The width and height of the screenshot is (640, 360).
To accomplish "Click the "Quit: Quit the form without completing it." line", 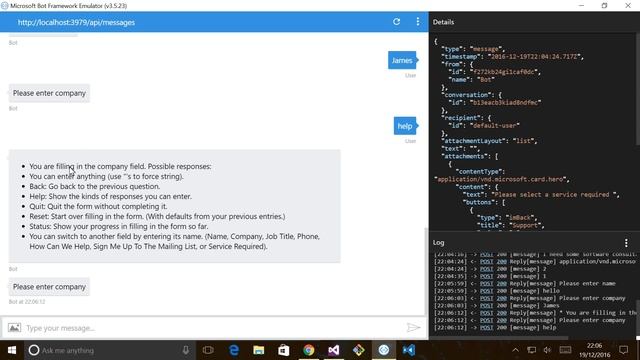I will pyautogui.click(x=98, y=207).
